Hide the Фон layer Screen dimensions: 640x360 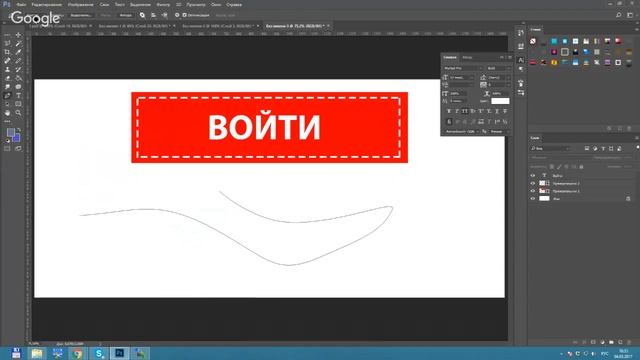point(533,198)
